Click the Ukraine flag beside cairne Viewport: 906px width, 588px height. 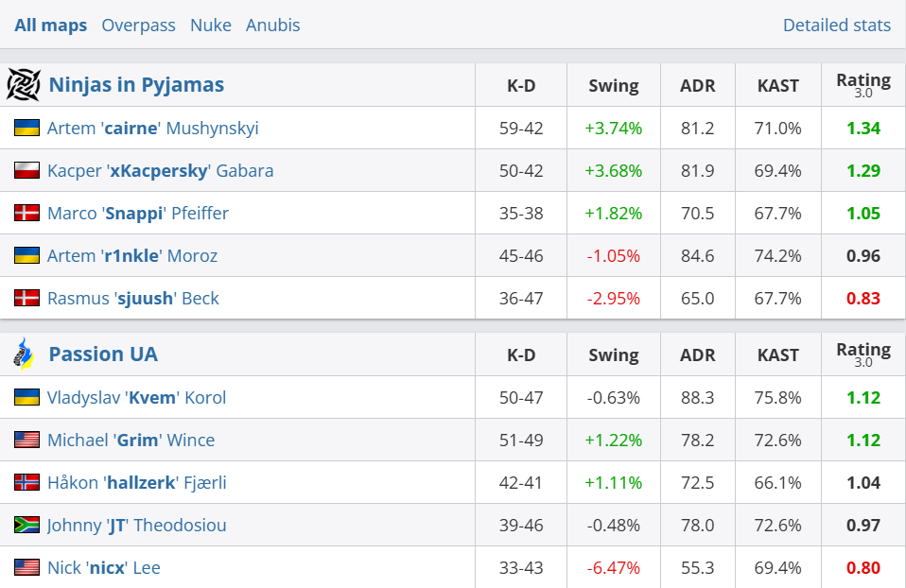click(x=26, y=128)
